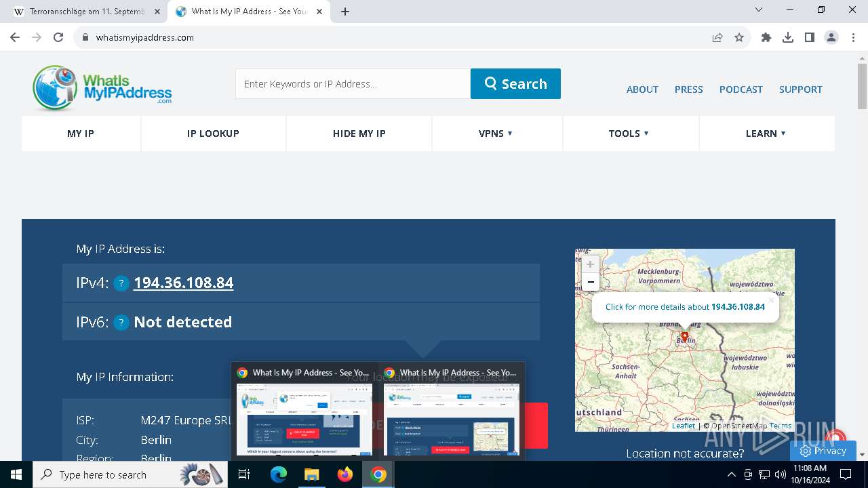Click the IPv6 help question icon

121,323
